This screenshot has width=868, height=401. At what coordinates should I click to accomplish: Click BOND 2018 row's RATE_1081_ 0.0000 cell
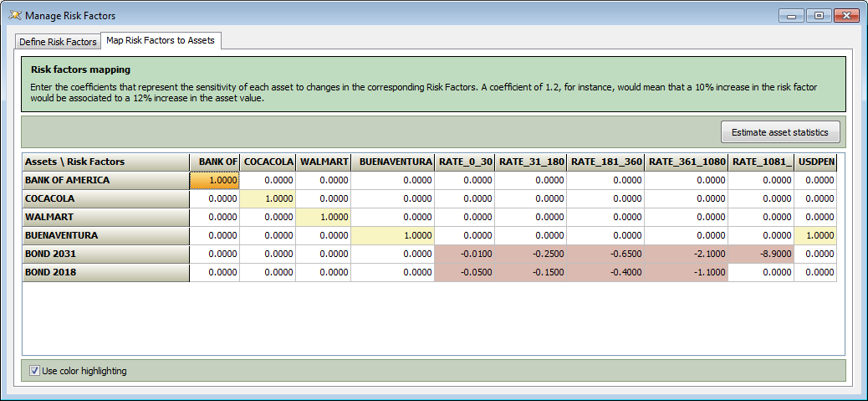[x=761, y=273]
